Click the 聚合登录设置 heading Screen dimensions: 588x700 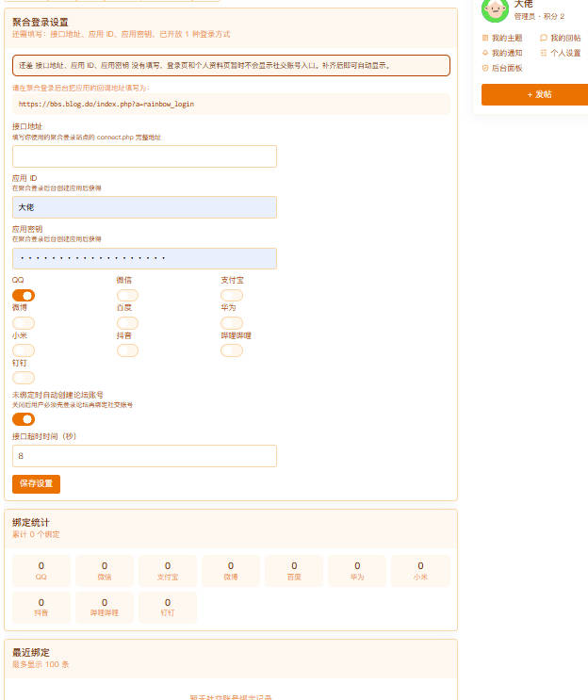click(41, 23)
